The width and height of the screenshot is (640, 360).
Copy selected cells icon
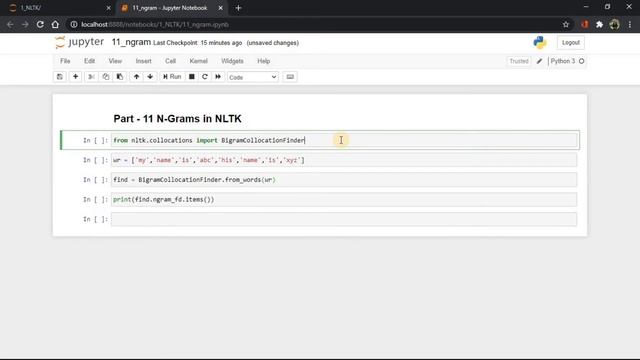tap(106, 77)
